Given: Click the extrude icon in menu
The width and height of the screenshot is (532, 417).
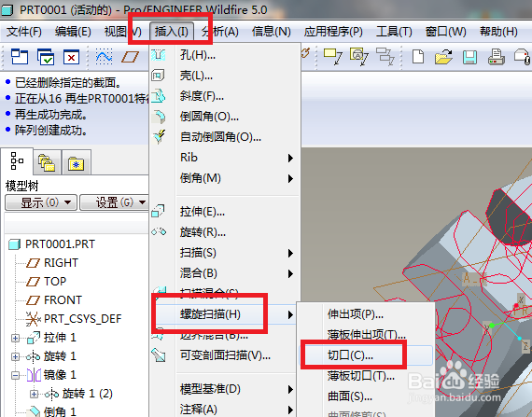Looking at the screenshot, I should [x=158, y=211].
